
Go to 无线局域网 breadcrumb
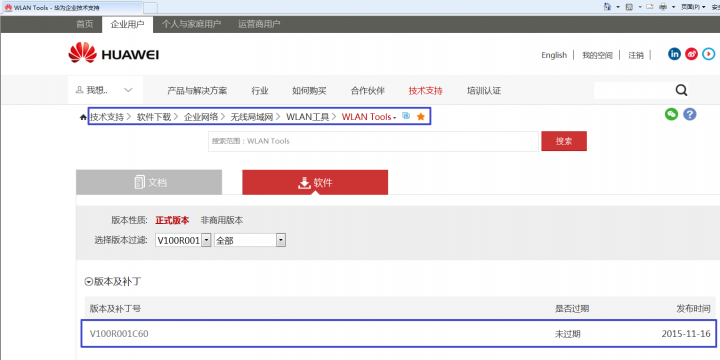252,117
